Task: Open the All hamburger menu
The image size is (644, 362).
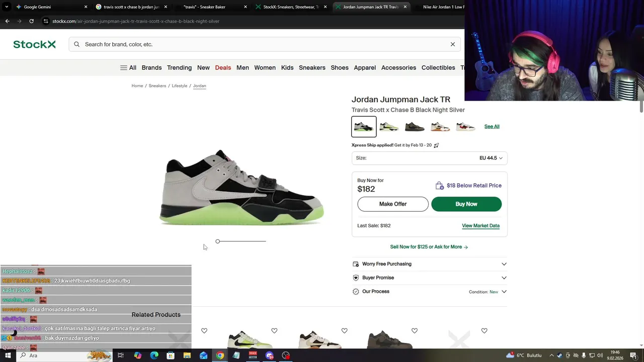Action: pos(128,67)
